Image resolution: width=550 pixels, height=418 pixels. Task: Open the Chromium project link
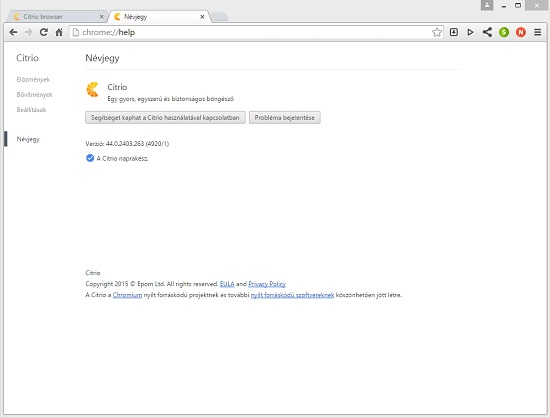tap(127, 295)
